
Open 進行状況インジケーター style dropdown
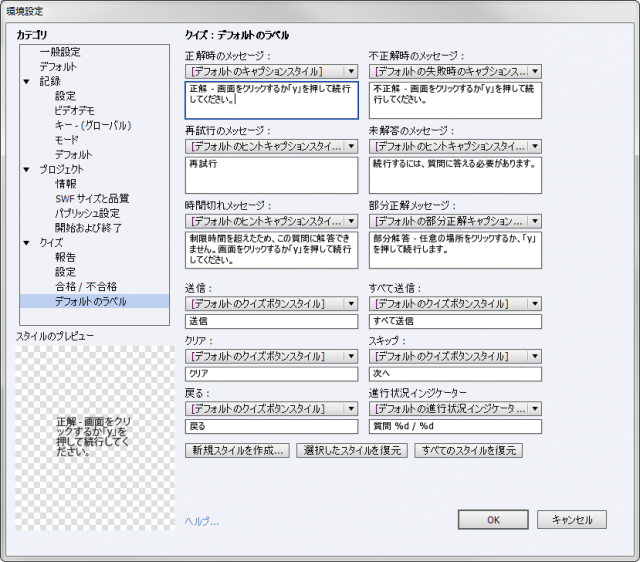[x=456, y=409]
